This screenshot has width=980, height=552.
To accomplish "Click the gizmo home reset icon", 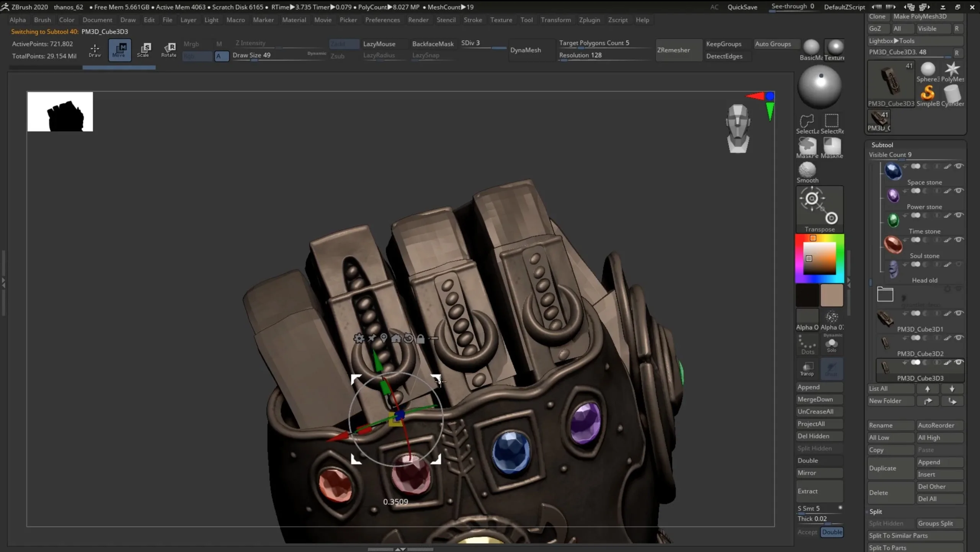I will point(396,338).
